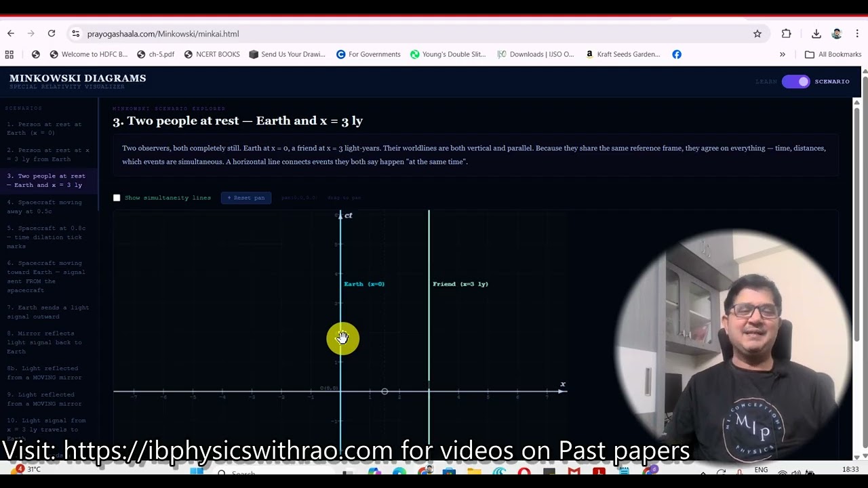Expand the bookmarks overflow chevron
The image size is (868, 488).
(x=783, y=54)
